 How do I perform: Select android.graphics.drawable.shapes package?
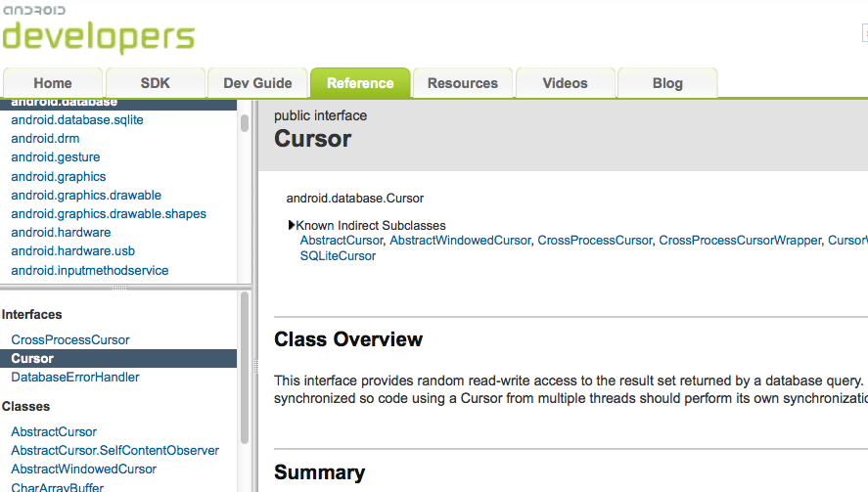[x=109, y=213]
